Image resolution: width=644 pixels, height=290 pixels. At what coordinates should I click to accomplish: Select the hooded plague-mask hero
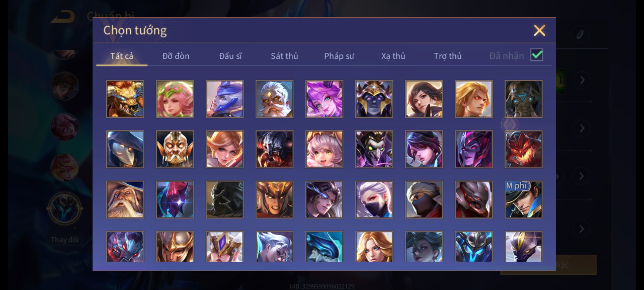[x=125, y=149]
